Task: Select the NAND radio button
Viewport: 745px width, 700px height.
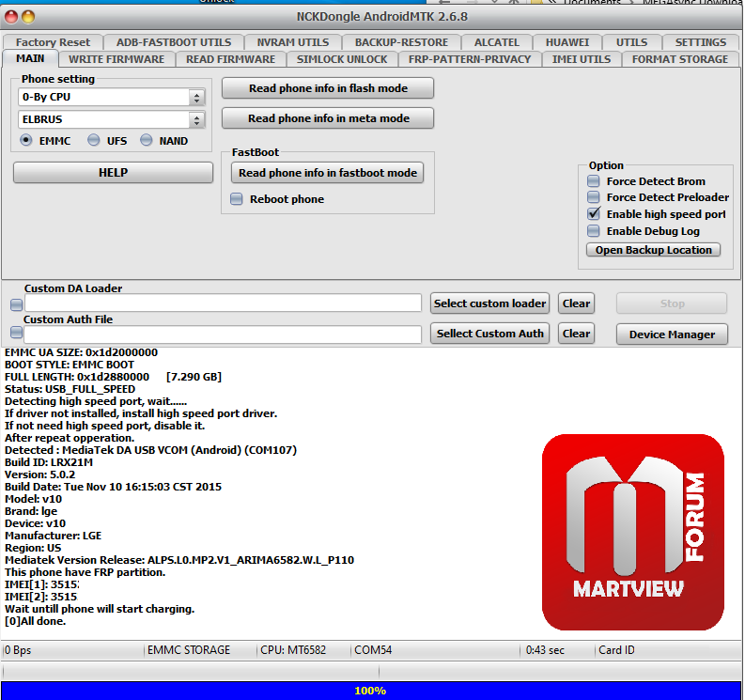Action: 147,140
